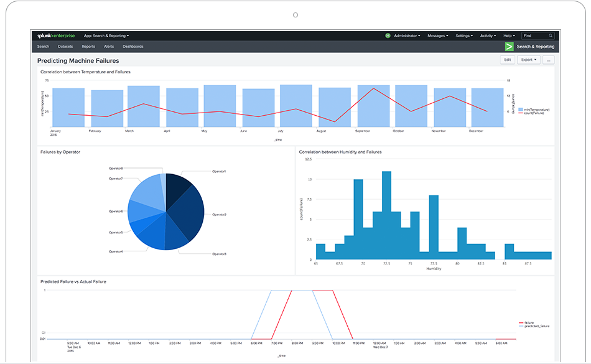Click the Search & Reporting app label
591x364 pixels.
click(536, 47)
